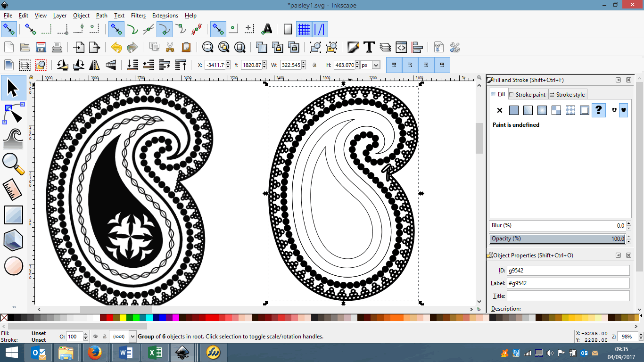Toggle snapping to grids
The height and width of the screenshot is (362, 644).
[304, 29]
